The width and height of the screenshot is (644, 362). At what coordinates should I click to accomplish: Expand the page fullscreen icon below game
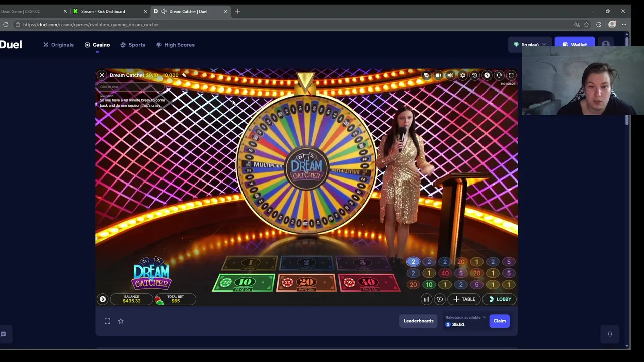pos(107,321)
